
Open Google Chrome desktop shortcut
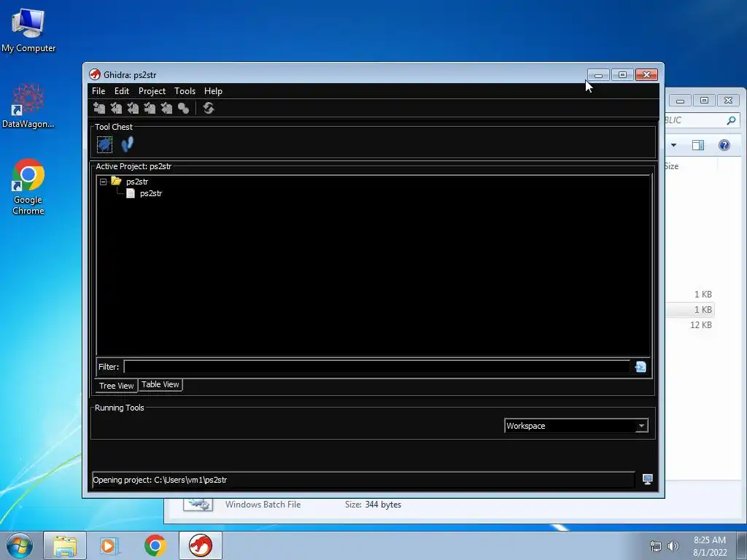pos(28,187)
